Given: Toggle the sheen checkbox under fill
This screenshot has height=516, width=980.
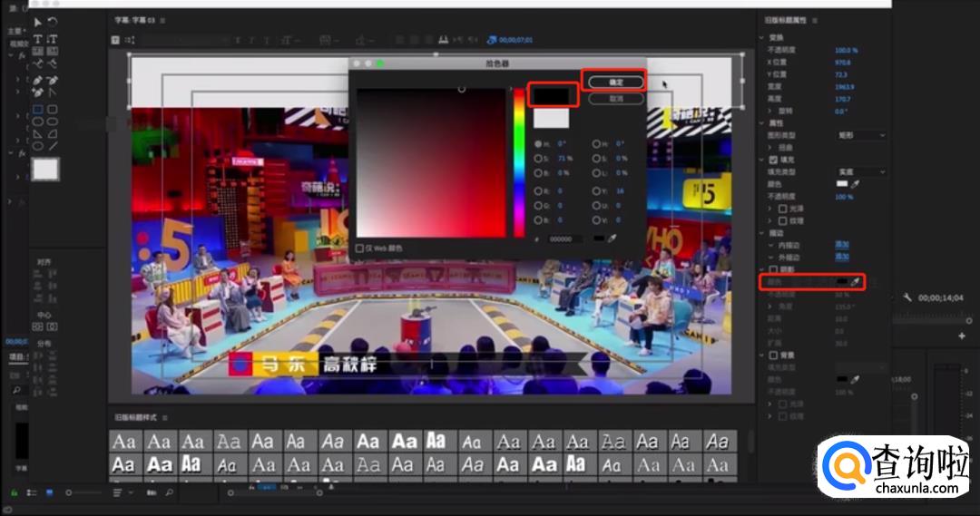Looking at the screenshot, I should pyautogui.click(x=782, y=208).
